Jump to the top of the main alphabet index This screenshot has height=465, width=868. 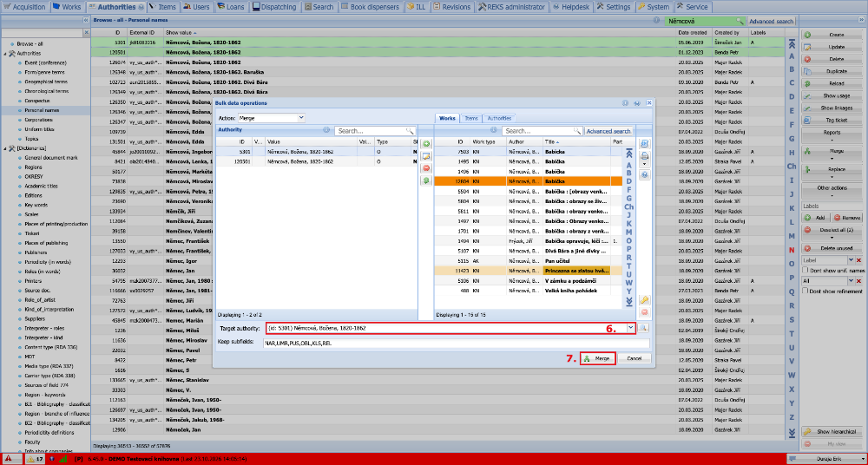pyautogui.click(x=792, y=44)
